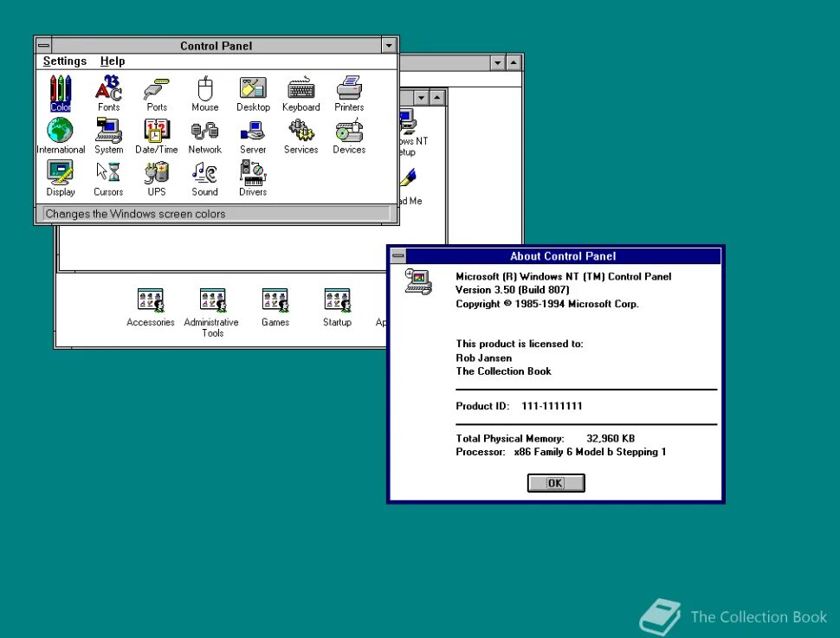Select the Cursors icon

pyautogui.click(x=108, y=174)
